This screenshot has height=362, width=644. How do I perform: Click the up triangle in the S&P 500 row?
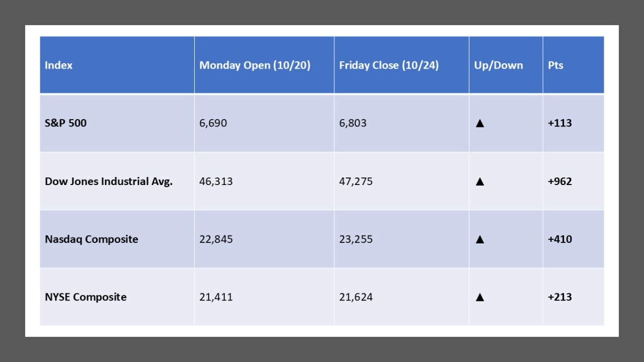point(480,123)
